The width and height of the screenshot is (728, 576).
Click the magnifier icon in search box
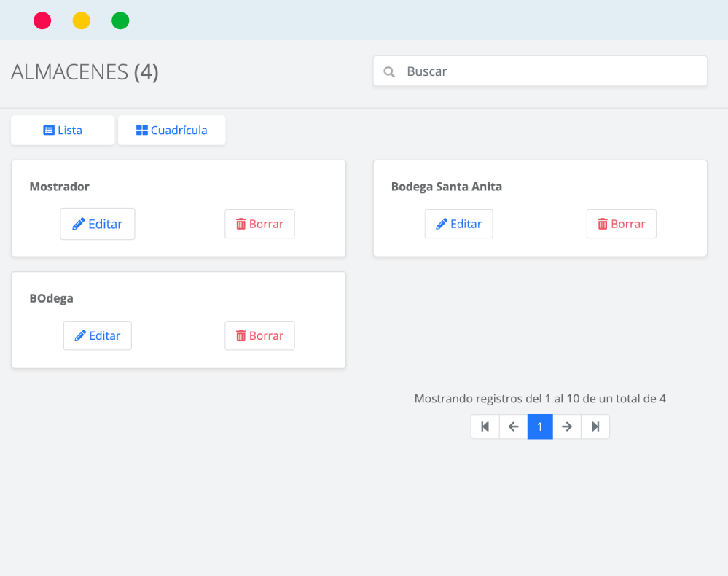pos(389,72)
